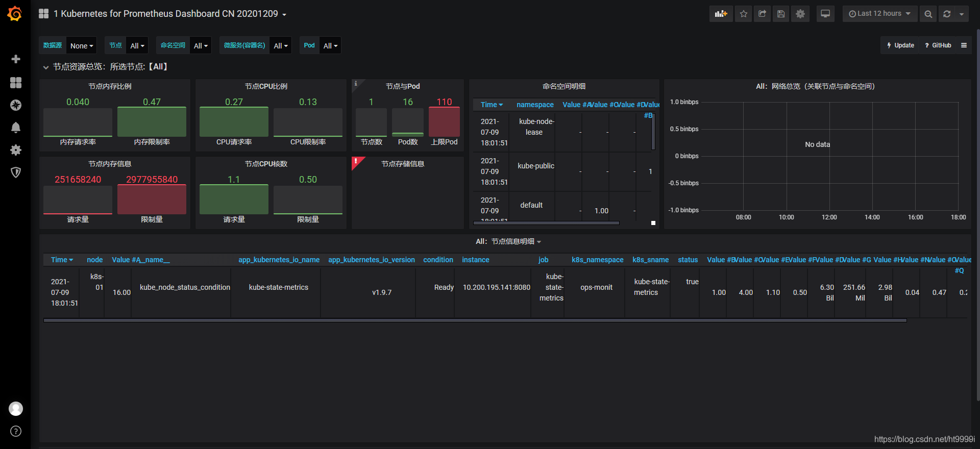Click the horizontal scrollbar of node table
The width and height of the screenshot is (980, 449).
(x=475, y=320)
